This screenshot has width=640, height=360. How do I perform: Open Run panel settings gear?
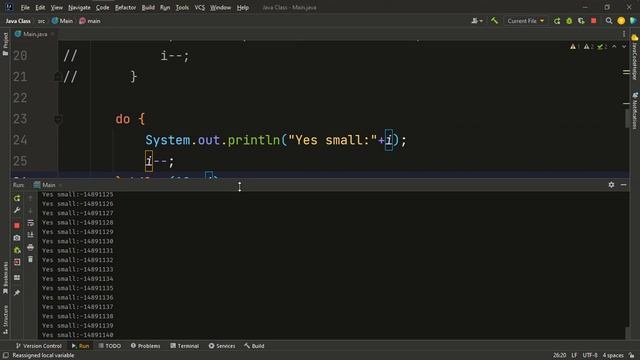[611, 185]
